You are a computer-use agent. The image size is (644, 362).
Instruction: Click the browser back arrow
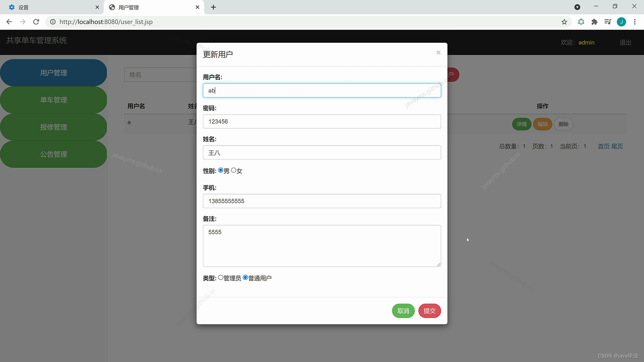point(9,22)
